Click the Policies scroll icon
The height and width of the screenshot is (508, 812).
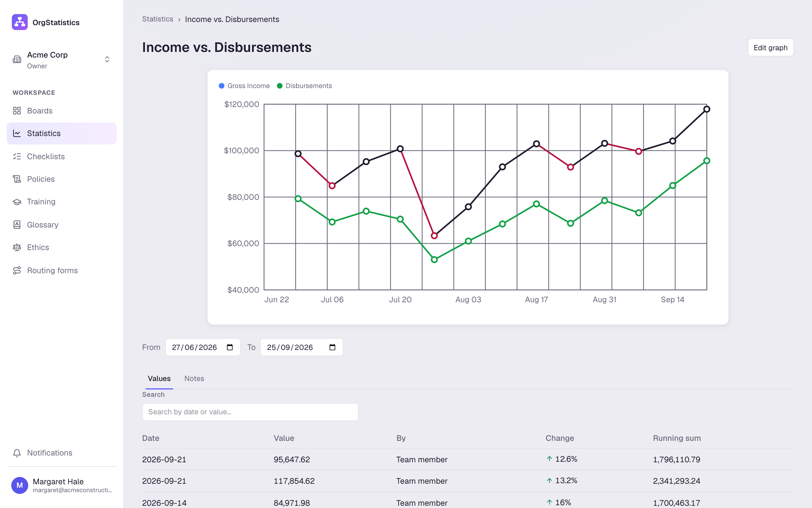coord(17,179)
